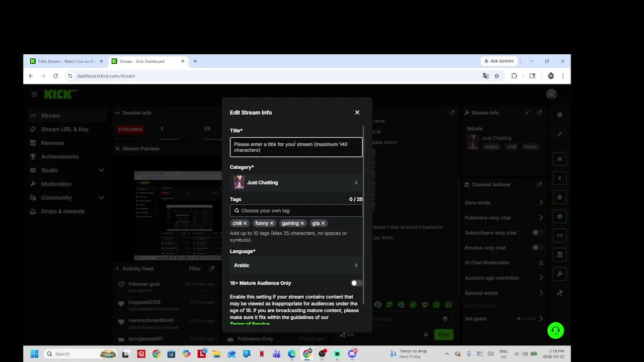Open the Windows Start menu

pyautogui.click(x=34, y=354)
